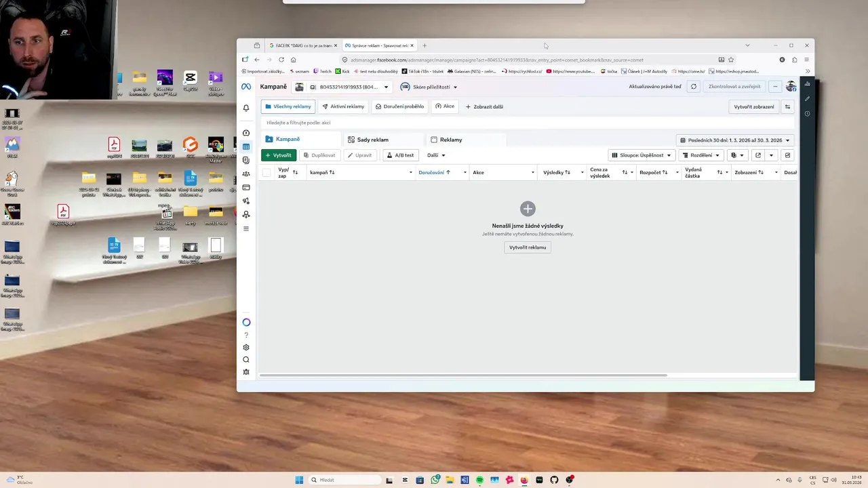Select the Doručení proběhlo view
Viewport: 868px width, 488px height.
pyautogui.click(x=400, y=106)
